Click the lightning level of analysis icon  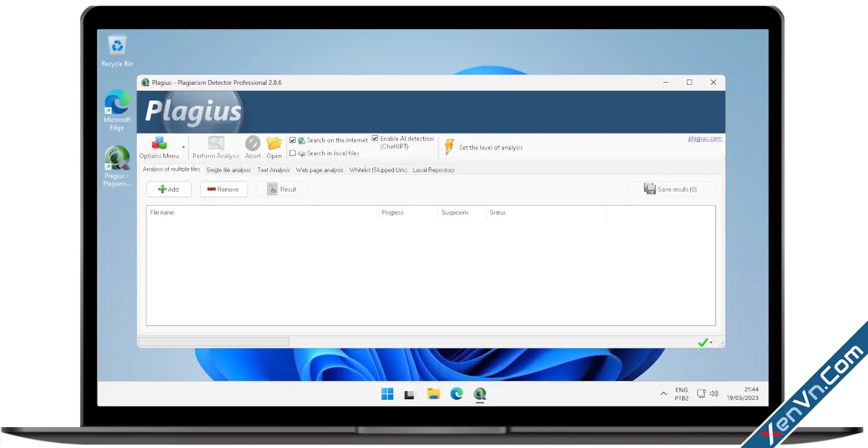pyautogui.click(x=449, y=147)
